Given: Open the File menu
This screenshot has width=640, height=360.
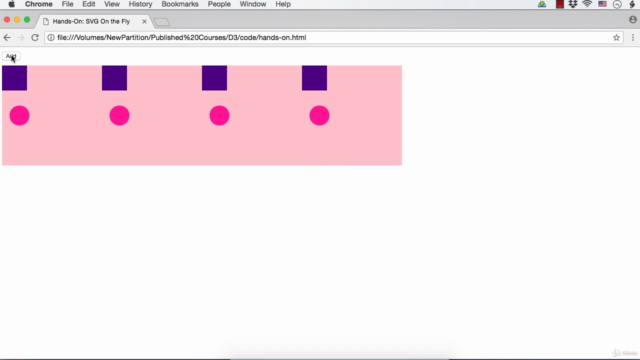Looking at the screenshot, I should point(67,4).
